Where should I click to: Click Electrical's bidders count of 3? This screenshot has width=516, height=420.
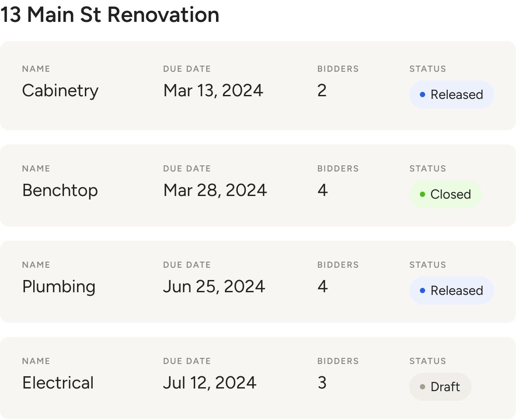[322, 383]
